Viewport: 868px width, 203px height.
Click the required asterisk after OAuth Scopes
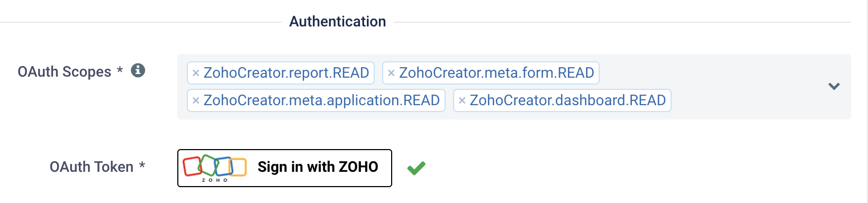pyautogui.click(x=120, y=70)
